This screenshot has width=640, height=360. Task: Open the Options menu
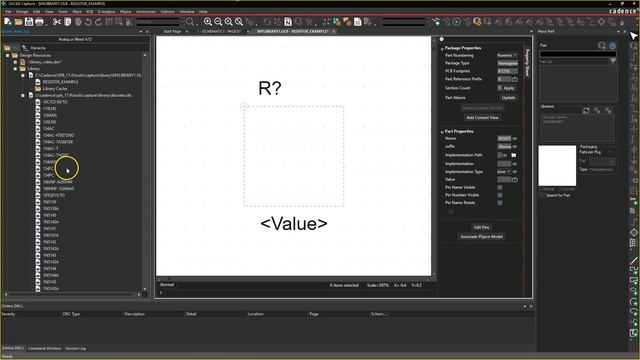pyautogui.click(x=167, y=12)
